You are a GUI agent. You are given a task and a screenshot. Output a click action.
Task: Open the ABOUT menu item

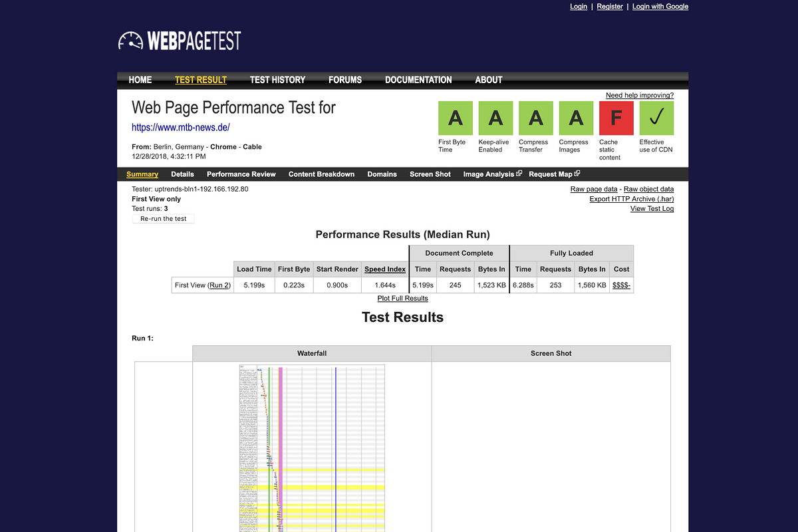(489, 80)
